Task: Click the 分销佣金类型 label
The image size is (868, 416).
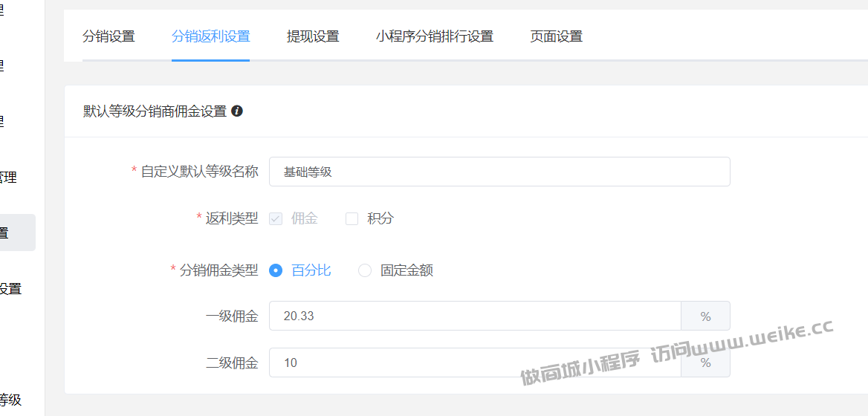Action: tap(218, 270)
